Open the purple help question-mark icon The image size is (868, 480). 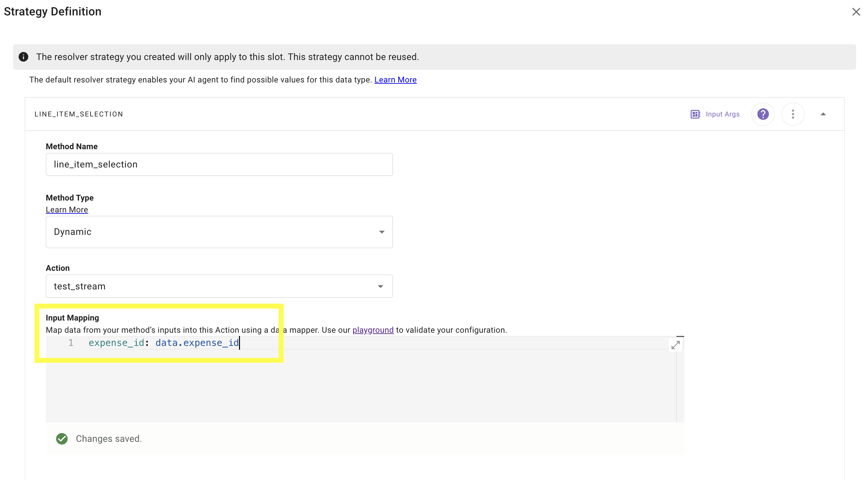[x=763, y=114]
